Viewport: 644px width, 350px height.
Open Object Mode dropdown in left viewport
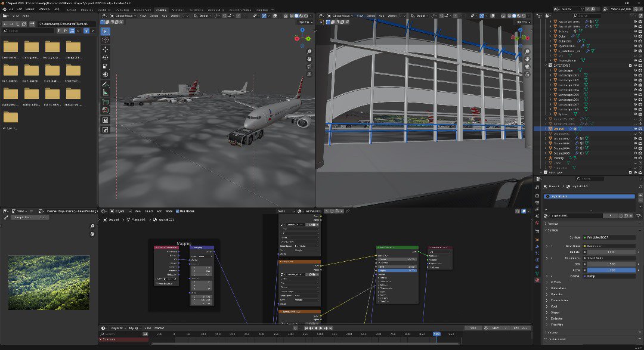tap(123, 16)
